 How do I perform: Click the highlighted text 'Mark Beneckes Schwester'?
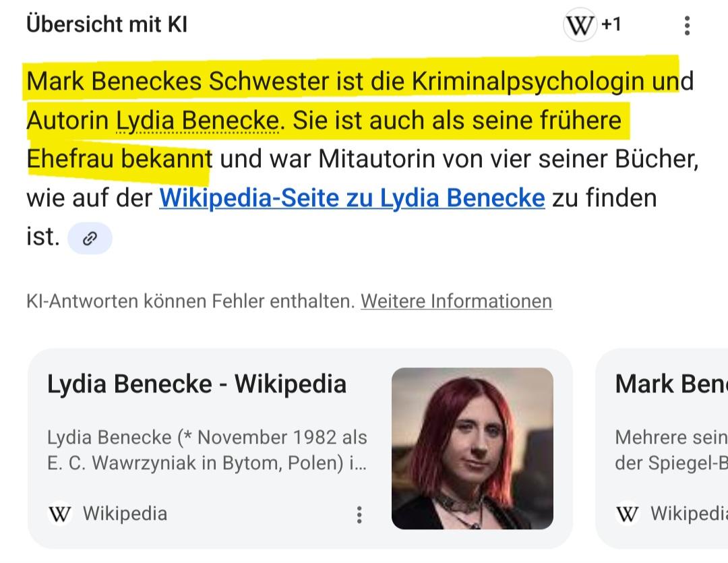(x=178, y=81)
